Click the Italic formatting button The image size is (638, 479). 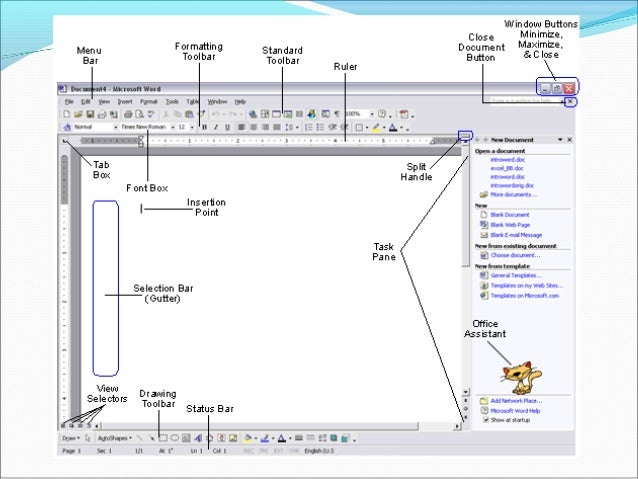(215, 128)
